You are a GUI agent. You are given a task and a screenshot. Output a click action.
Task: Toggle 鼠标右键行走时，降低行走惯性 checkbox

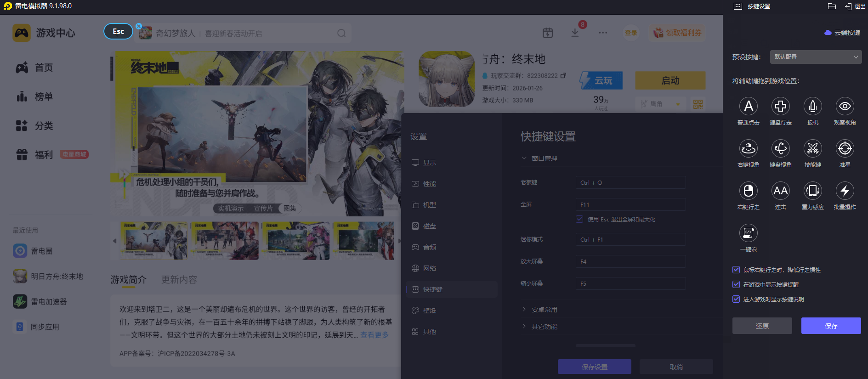click(736, 270)
